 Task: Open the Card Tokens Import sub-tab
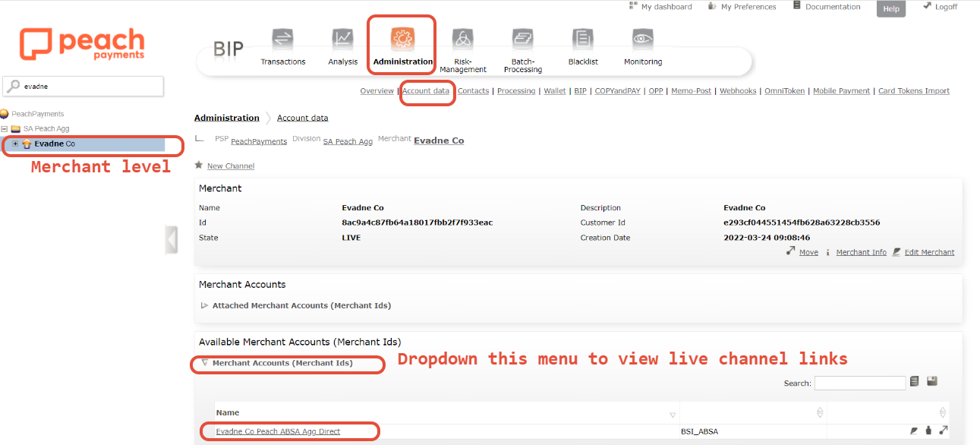914,91
